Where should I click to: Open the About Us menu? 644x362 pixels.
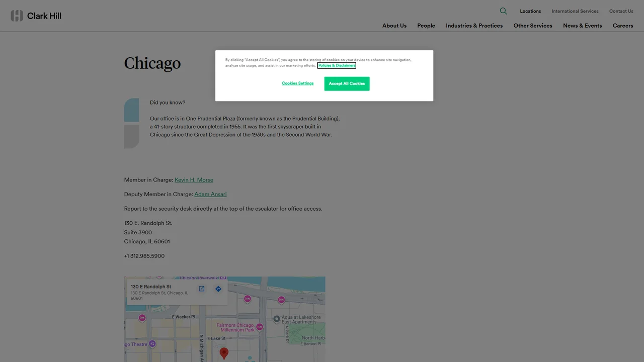click(x=394, y=26)
